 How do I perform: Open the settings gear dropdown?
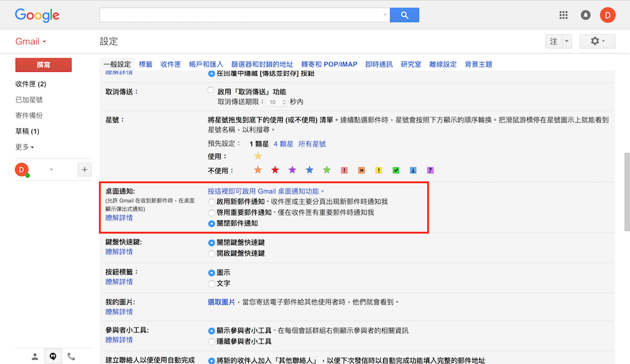coord(597,41)
